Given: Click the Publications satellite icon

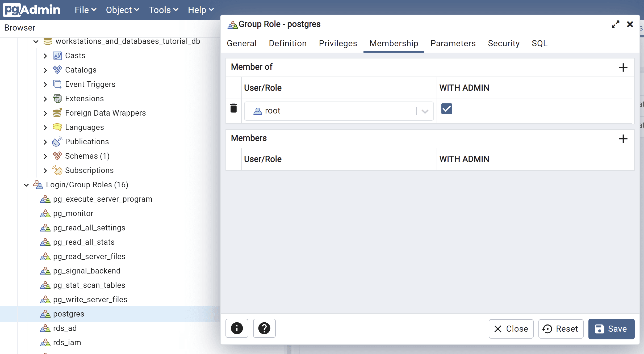Looking at the screenshot, I should 57,142.
